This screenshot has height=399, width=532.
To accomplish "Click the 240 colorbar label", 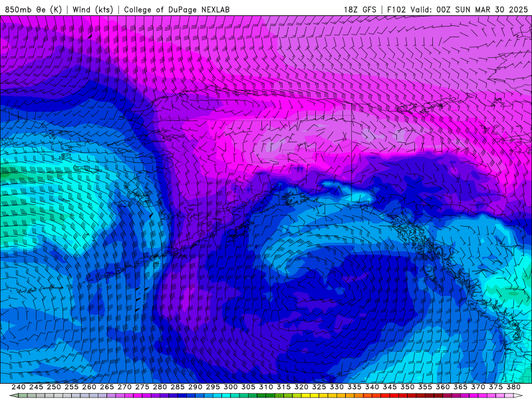I will click(x=19, y=387).
